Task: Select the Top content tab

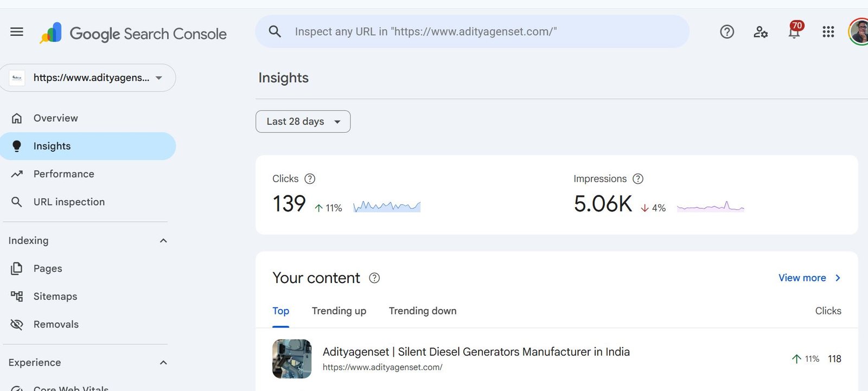Action: point(280,311)
